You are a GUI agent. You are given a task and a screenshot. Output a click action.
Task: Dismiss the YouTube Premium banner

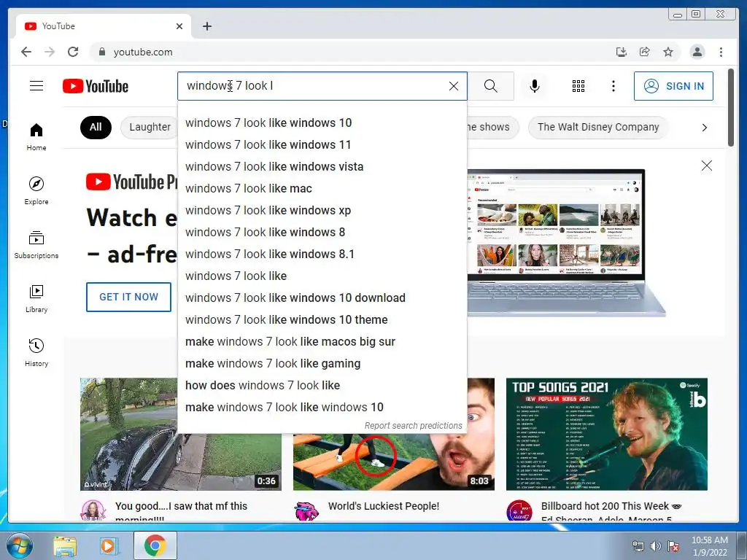pos(706,166)
